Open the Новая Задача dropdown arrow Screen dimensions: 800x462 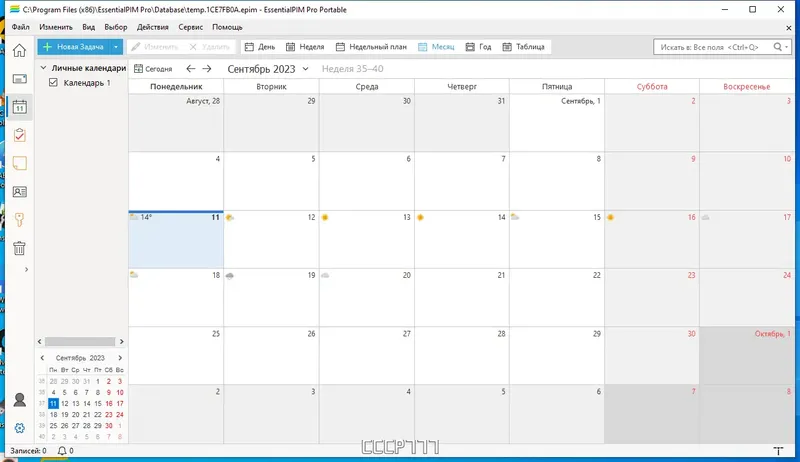(x=116, y=47)
